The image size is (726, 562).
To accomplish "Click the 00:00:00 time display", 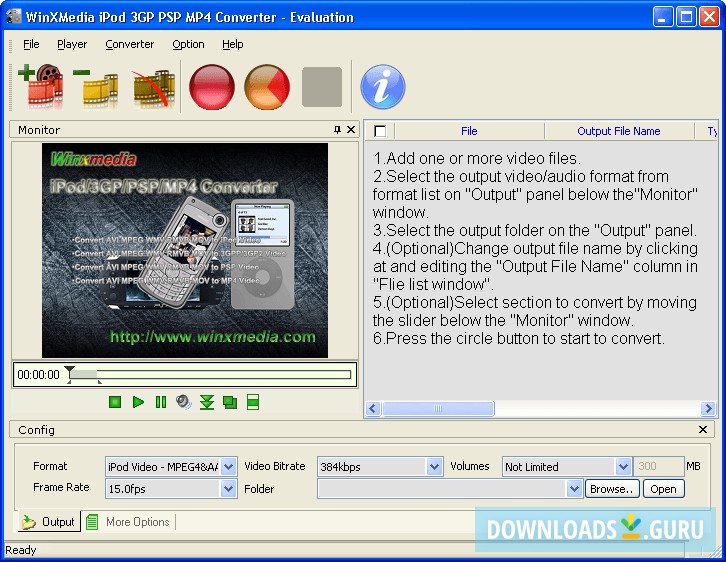I will click(x=38, y=374).
